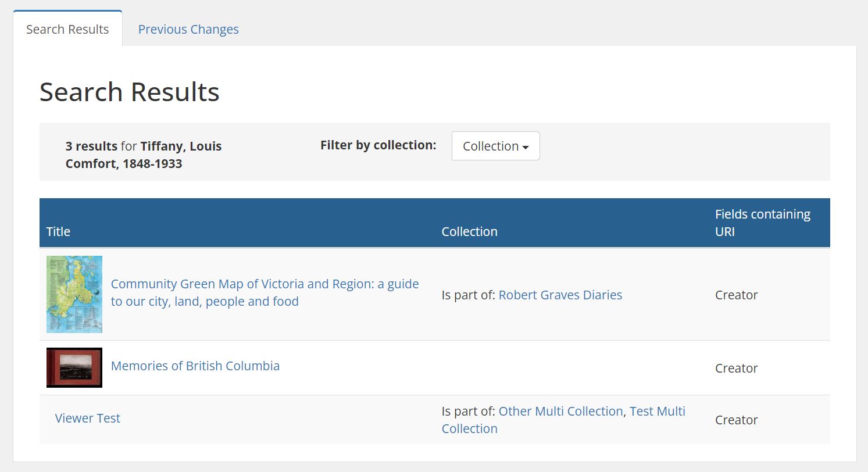
Task: Click the 3 results summary text
Action: click(144, 155)
